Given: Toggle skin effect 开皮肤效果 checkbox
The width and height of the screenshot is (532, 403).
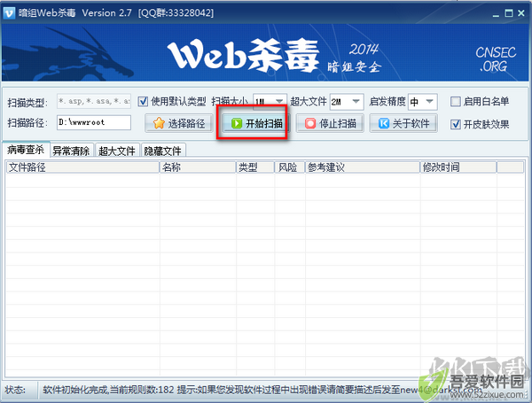Looking at the screenshot, I should (x=456, y=124).
